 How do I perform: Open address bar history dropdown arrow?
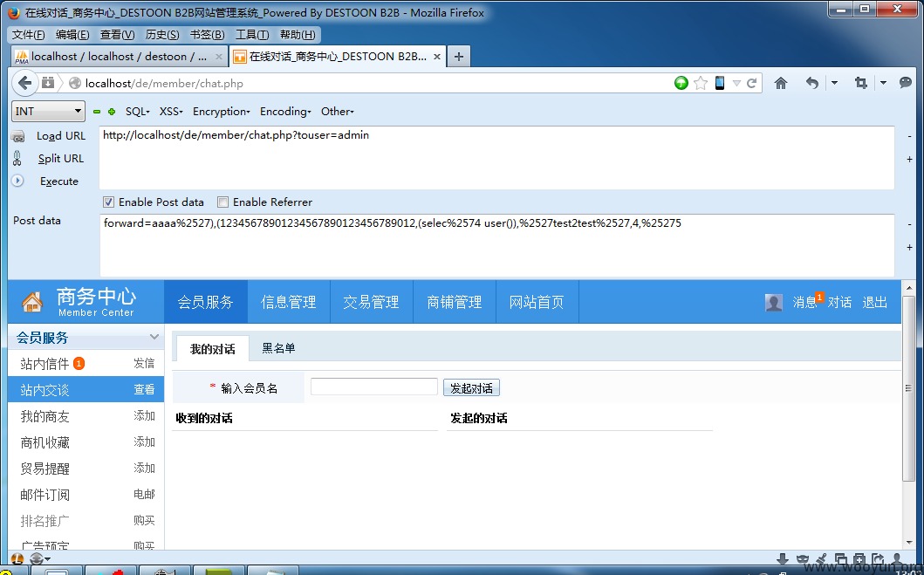pyautogui.click(x=736, y=84)
